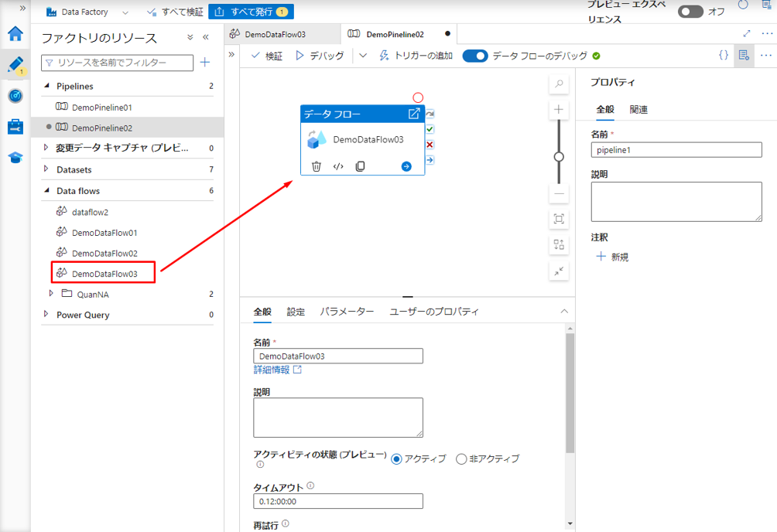
Task: Open the debug options dropdown arrow
Action: [x=363, y=56]
